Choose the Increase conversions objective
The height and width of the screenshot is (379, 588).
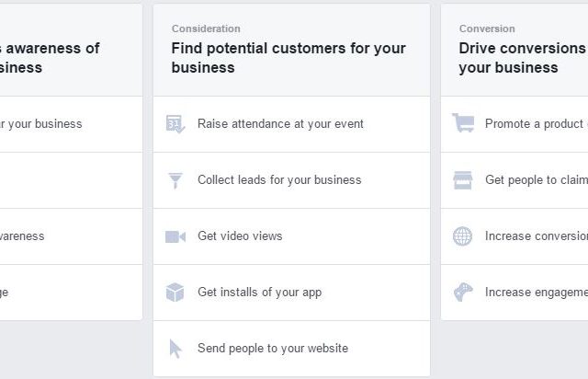click(x=514, y=236)
